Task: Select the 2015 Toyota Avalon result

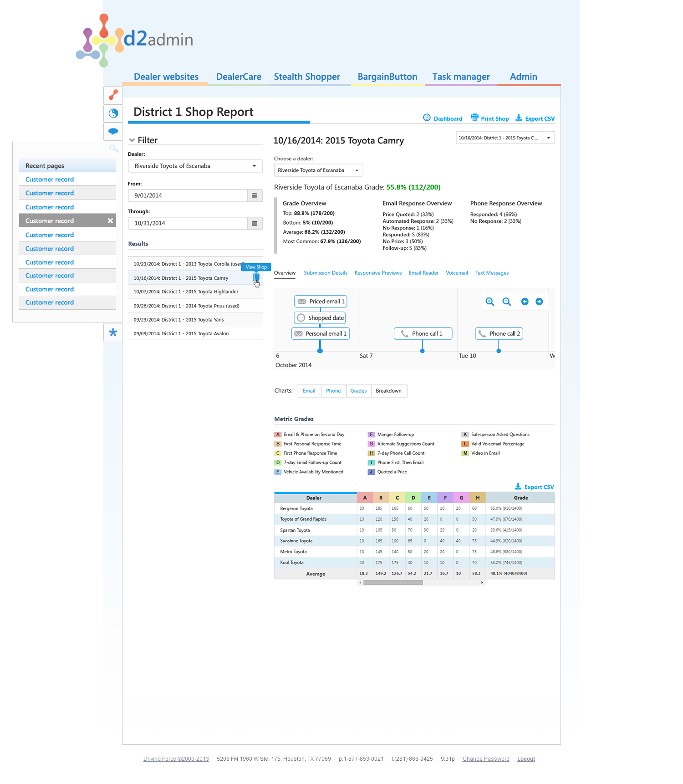Action: coord(195,333)
